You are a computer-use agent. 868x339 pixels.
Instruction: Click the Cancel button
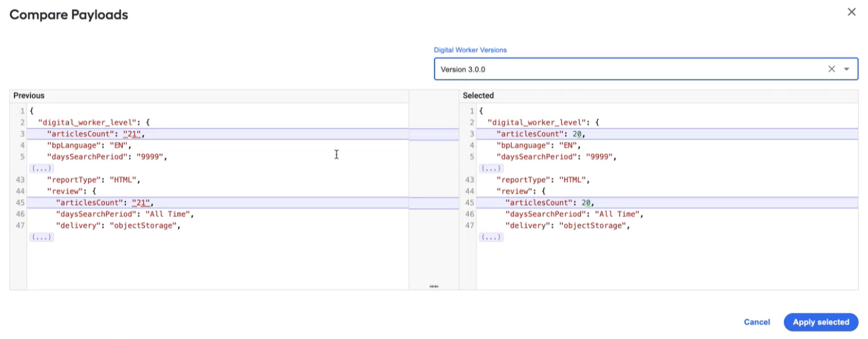click(x=756, y=322)
